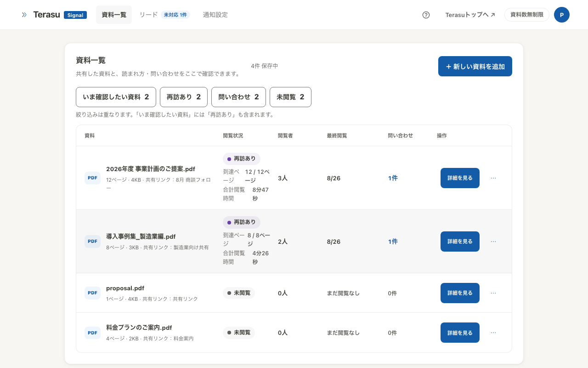
Task: Click 未閲覧 status badge of 料金プラン row
Action: [x=239, y=333]
